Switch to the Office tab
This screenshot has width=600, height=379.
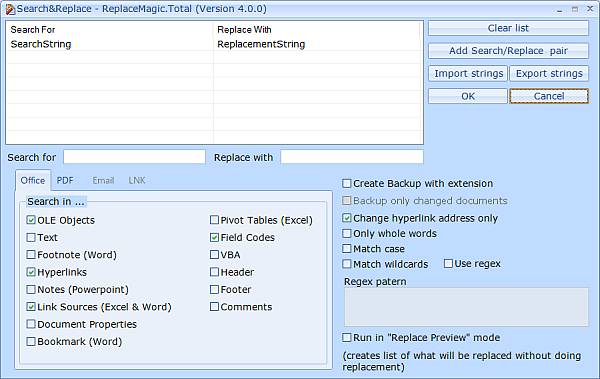33,180
